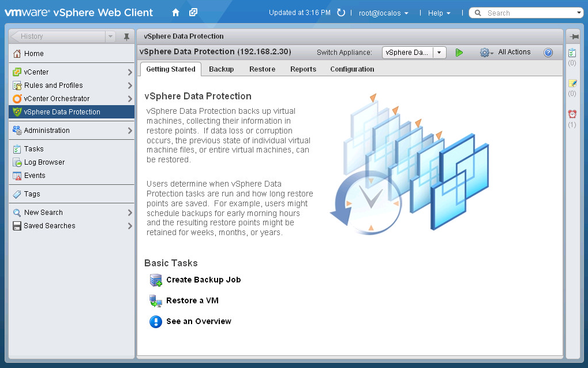Click the vSphere Data Protection title tab

pyautogui.click(x=183, y=36)
